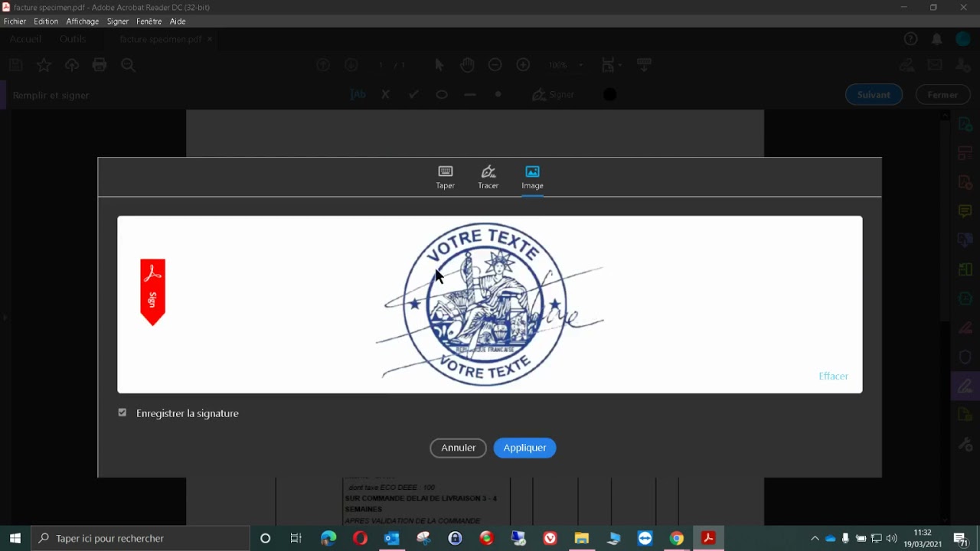Click the user account avatar icon

click(x=963, y=39)
